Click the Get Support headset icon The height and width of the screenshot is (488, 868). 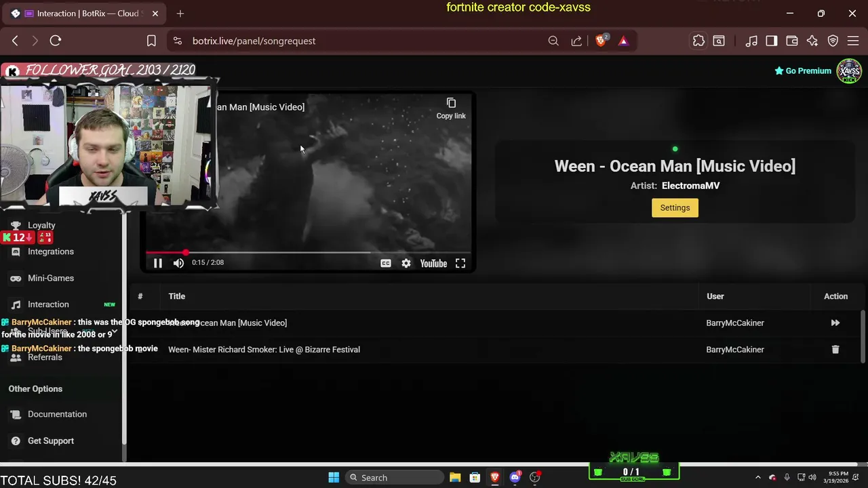pyautogui.click(x=15, y=441)
